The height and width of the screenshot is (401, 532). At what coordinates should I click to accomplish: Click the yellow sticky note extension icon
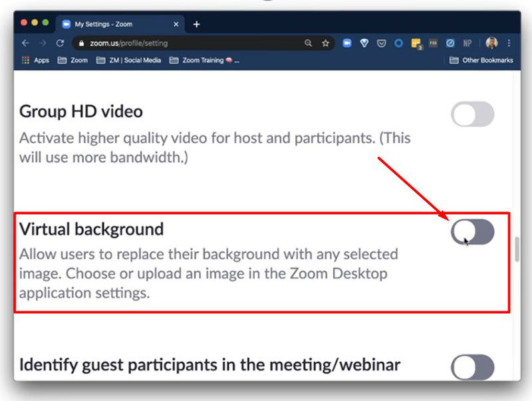point(416,44)
